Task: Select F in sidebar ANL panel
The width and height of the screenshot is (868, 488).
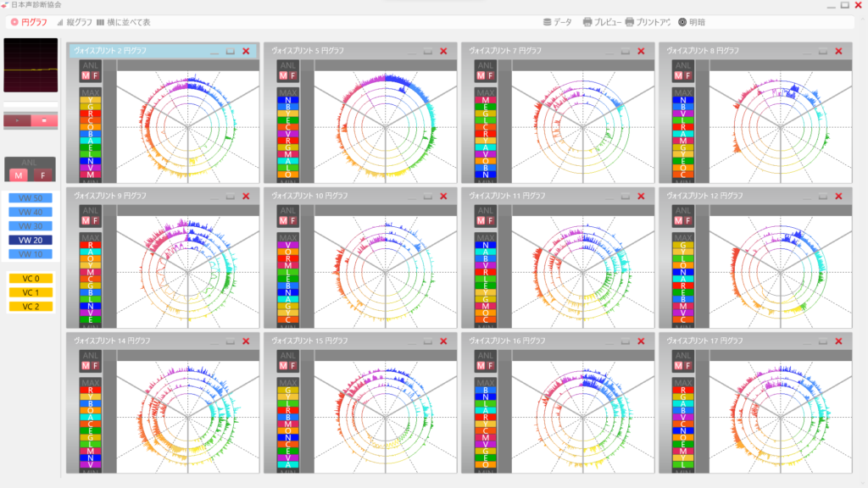Action: coord(42,175)
